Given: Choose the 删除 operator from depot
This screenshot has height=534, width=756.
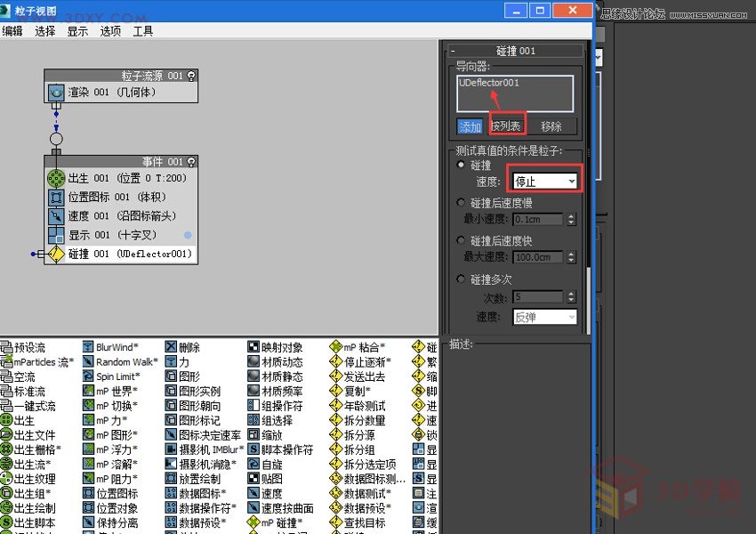Looking at the screenshot, I should pos(171,348).
